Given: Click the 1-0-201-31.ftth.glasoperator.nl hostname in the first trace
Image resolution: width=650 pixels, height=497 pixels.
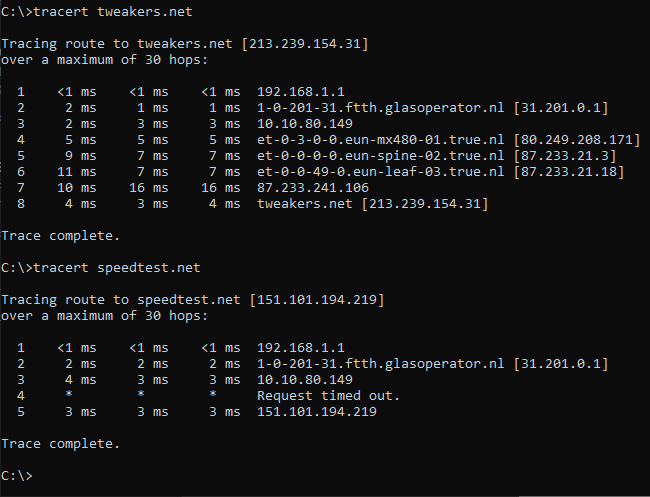Looking at the screenshot, I should click(x=381, y=108).
